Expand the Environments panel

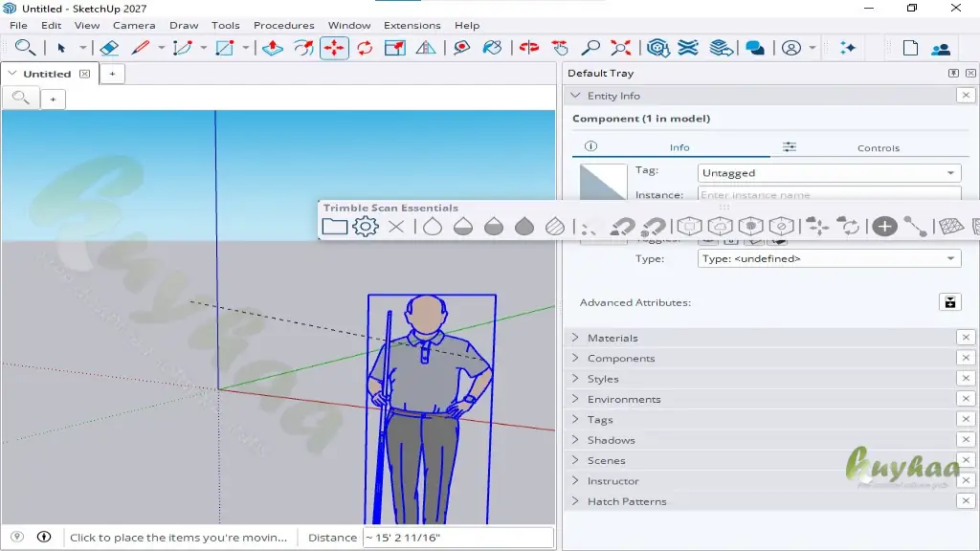coord(575,399)
